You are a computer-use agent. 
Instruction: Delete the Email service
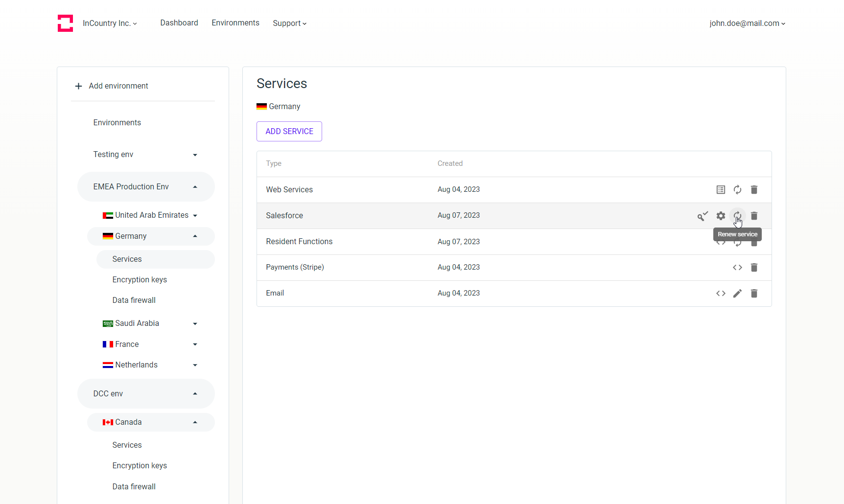point(754,293)
